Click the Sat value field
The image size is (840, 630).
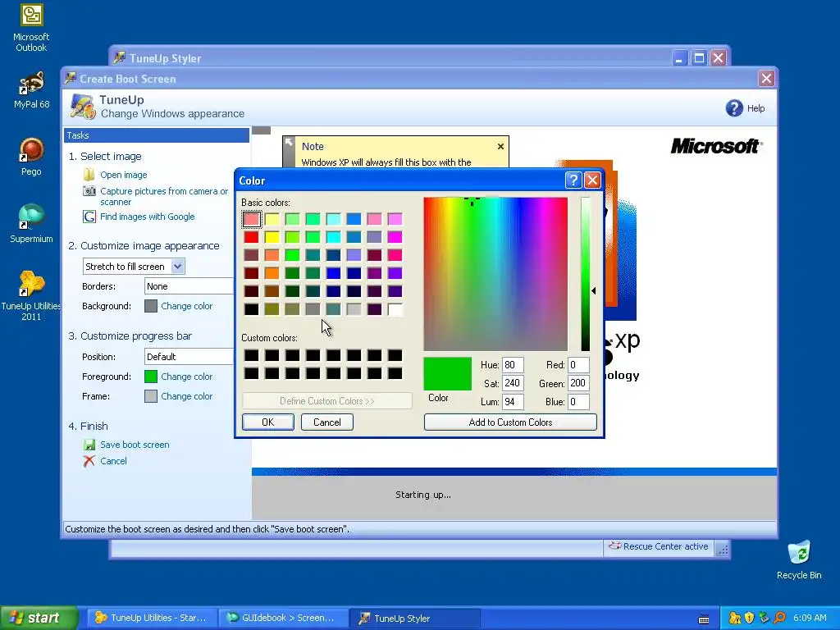513,383
